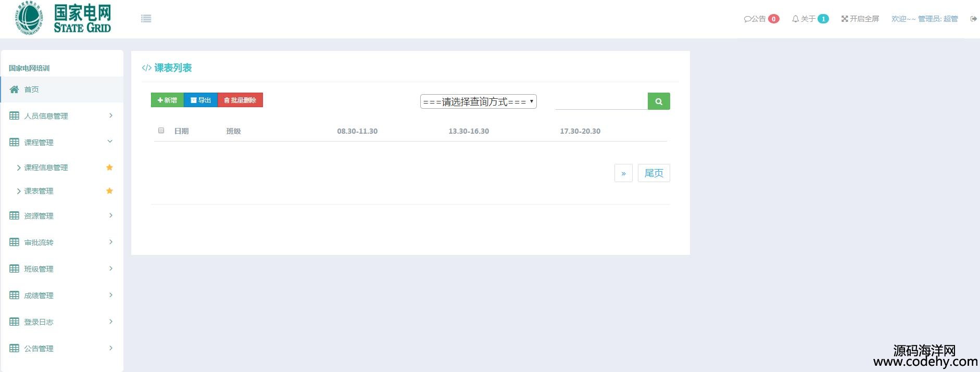Click the table icon beside 课程管理

(14, 142)
